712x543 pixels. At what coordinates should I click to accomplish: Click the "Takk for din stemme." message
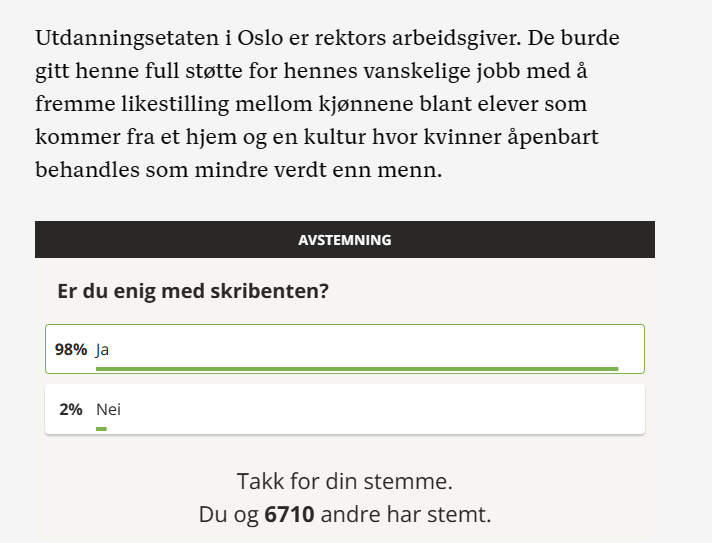pyautogui.click(x=345, y=481)
